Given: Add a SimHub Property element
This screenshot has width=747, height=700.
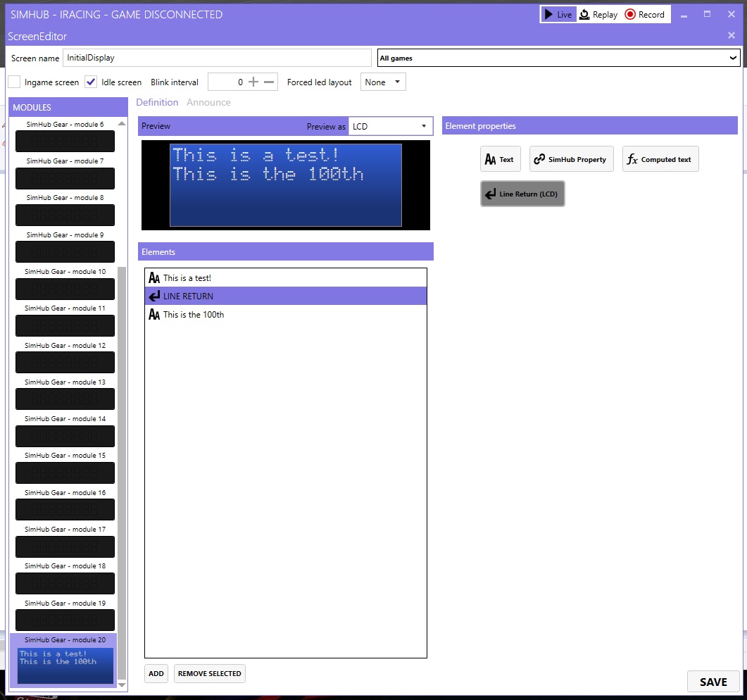Looking at the screenshot, I should [x=571, y=159].
